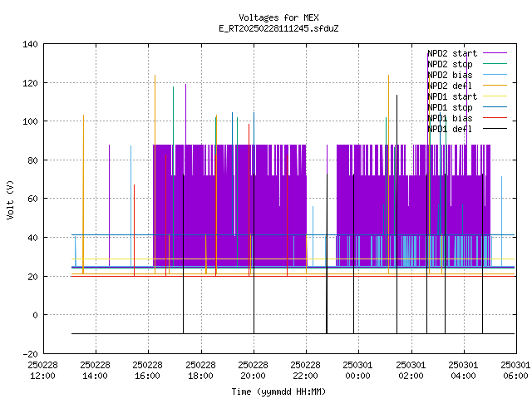Click the file name E_RT20250228111245.sfduZ subtitle
Viewport: 532px width, 399px height.
coord(278,28)
